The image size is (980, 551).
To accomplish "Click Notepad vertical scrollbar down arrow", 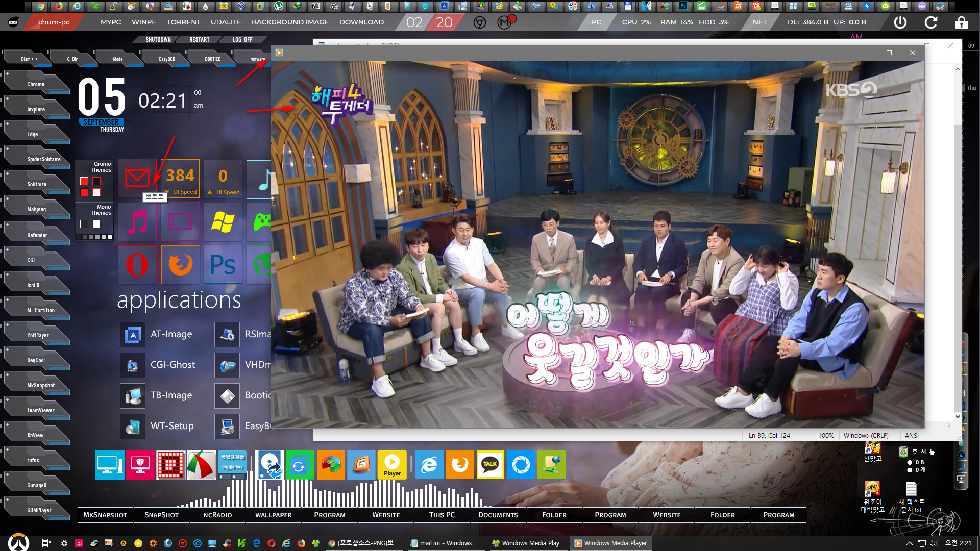I will tap(958, 417).
